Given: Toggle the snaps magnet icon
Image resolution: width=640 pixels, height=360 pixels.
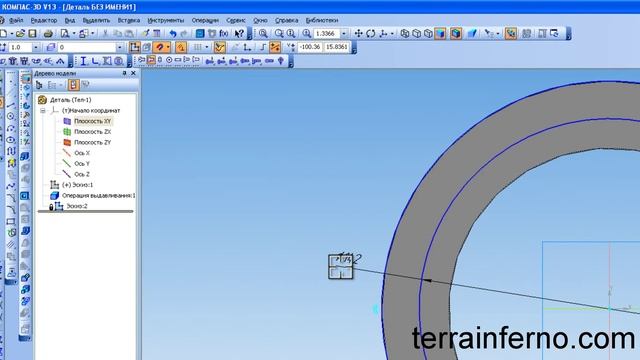Looking at the screenshot, I should coord(159,47).
